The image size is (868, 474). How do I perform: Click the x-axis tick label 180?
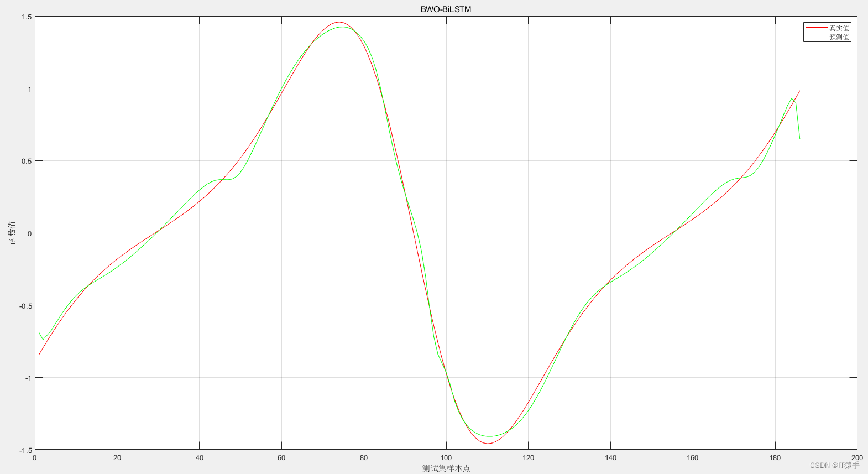(x=775, y=457)
